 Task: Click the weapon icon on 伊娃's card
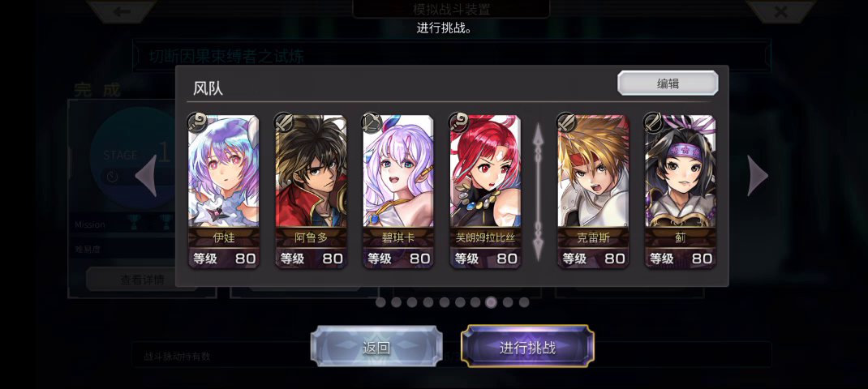click(x=197, y=122)
